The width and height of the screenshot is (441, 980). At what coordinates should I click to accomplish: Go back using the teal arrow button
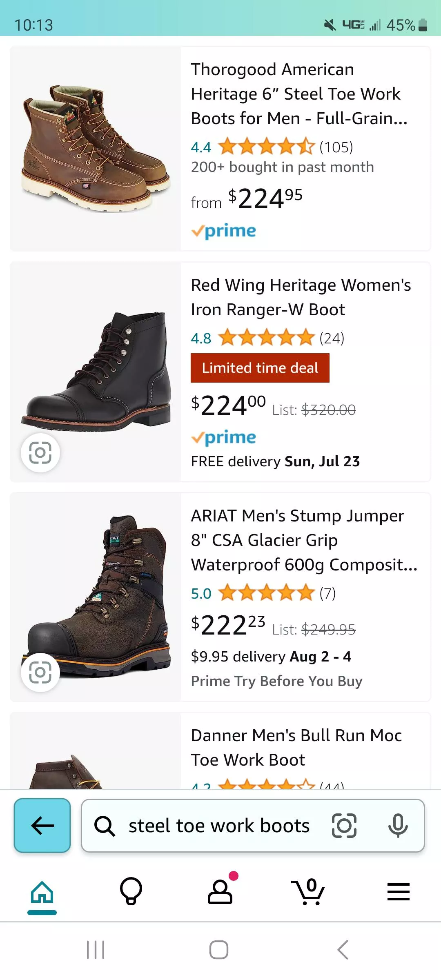pyautogui.click(x=42, y=825)
